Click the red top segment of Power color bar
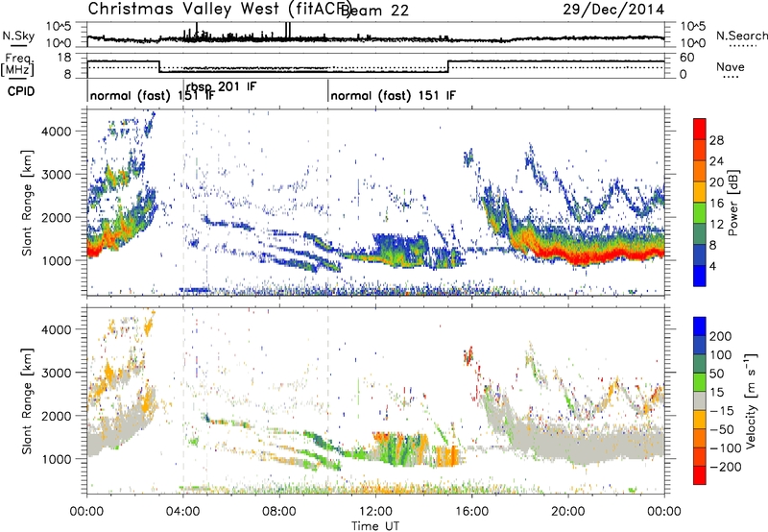The height and width of the screenshot is (532, 768). 700,129
